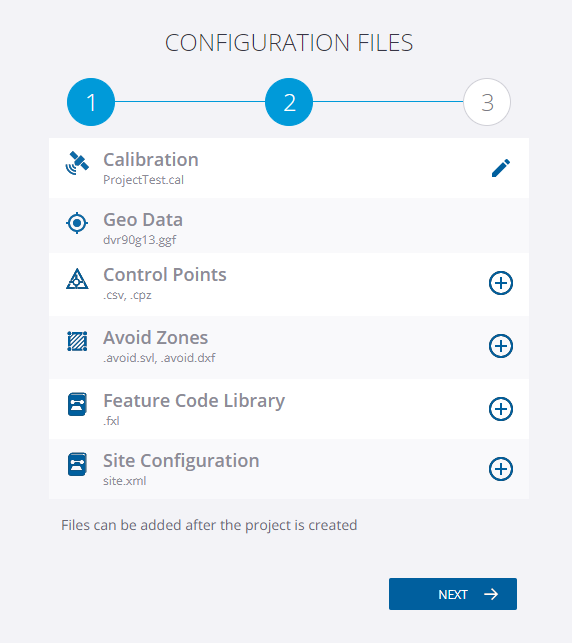Click the Control Points triangle icon
The width and height of the screenshot is (572, 643).
click(77, 279)
